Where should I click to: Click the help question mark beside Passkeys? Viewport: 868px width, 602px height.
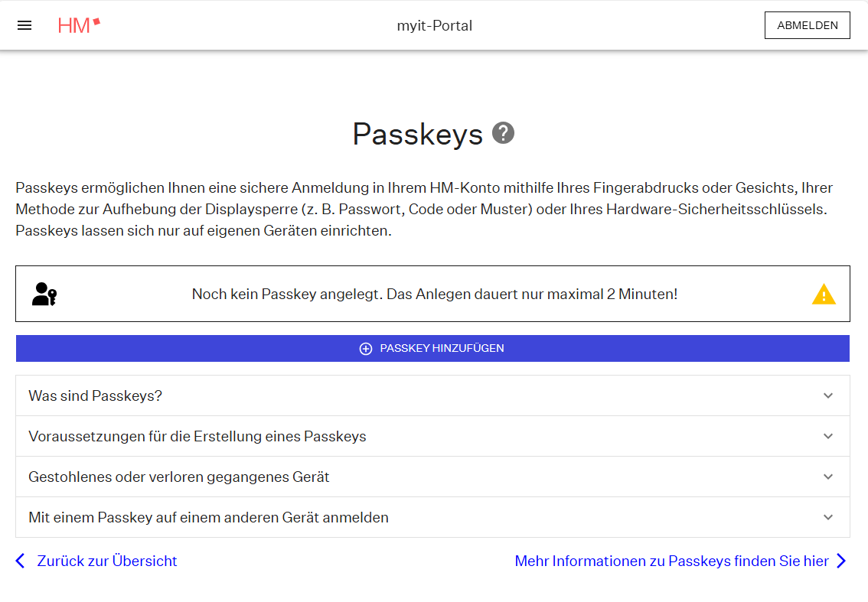click(503, 133)
